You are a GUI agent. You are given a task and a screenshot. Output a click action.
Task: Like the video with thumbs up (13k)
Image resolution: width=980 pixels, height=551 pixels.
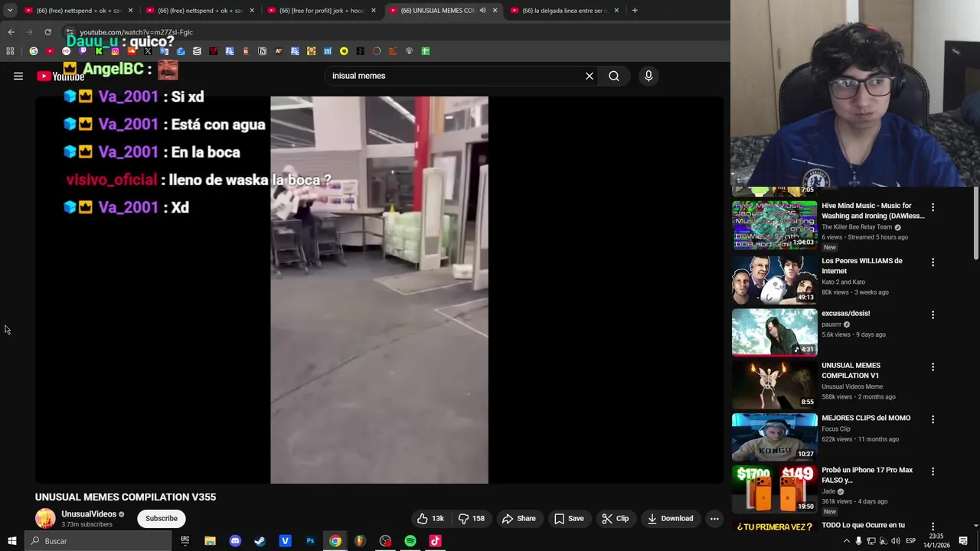coord(430,518)
